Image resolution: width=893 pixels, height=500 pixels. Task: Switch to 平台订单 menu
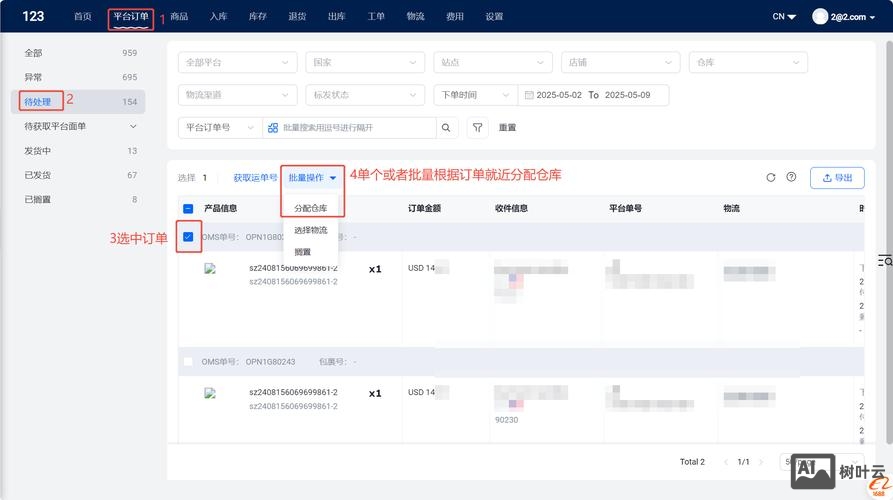[x=130, y=17]
